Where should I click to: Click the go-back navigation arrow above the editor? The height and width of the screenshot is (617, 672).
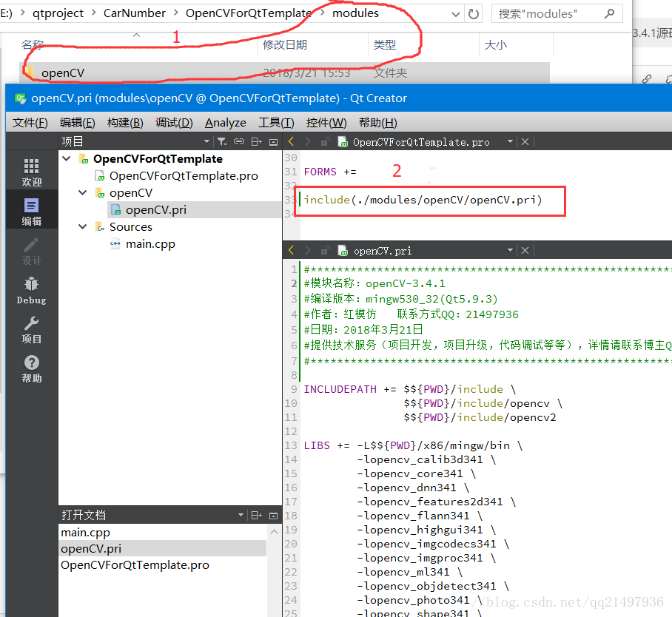click(290, 141)
